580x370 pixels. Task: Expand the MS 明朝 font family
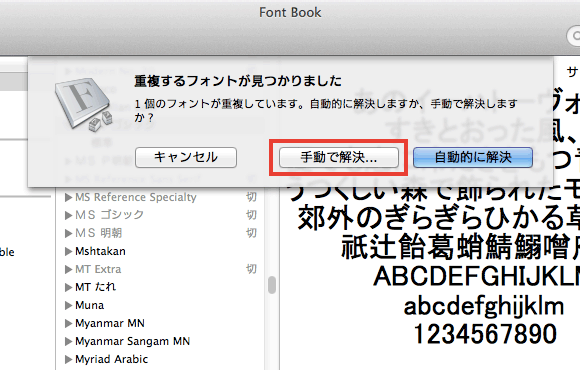tap(68, 233)
